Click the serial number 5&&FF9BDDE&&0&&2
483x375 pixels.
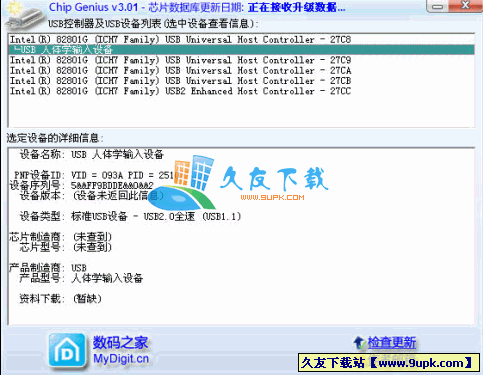point(112,185)
